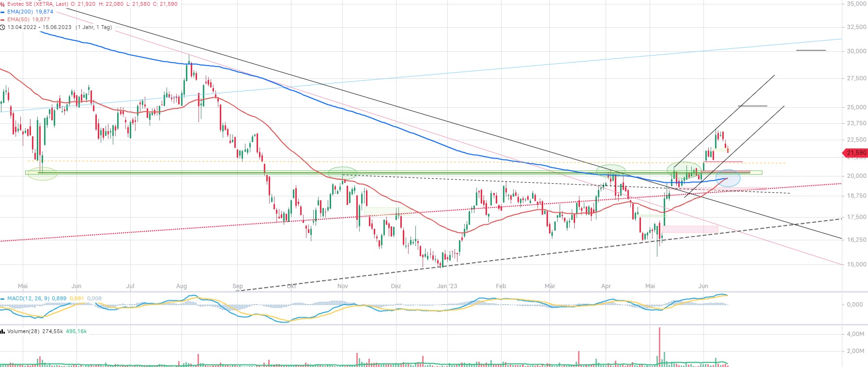868x367 pixels.
Task: Click the clock icon next to date range
Action: pyautogui.click(x=3, y=28)
